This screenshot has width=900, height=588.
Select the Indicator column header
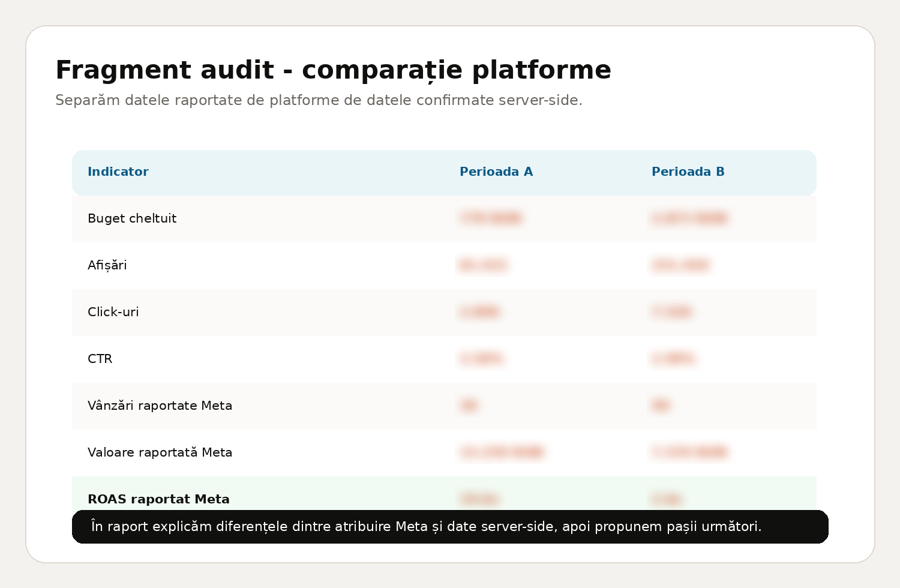click(118, 172)
